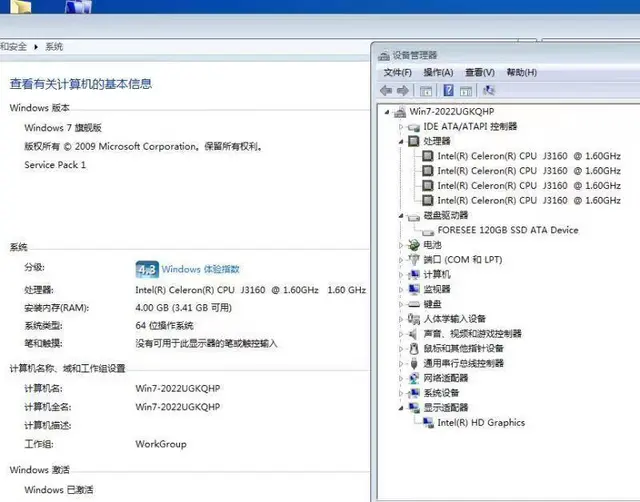Screen dimensions: 640x502
Task: Open the 查看(V) menu
Action: (x=480, y=73)
